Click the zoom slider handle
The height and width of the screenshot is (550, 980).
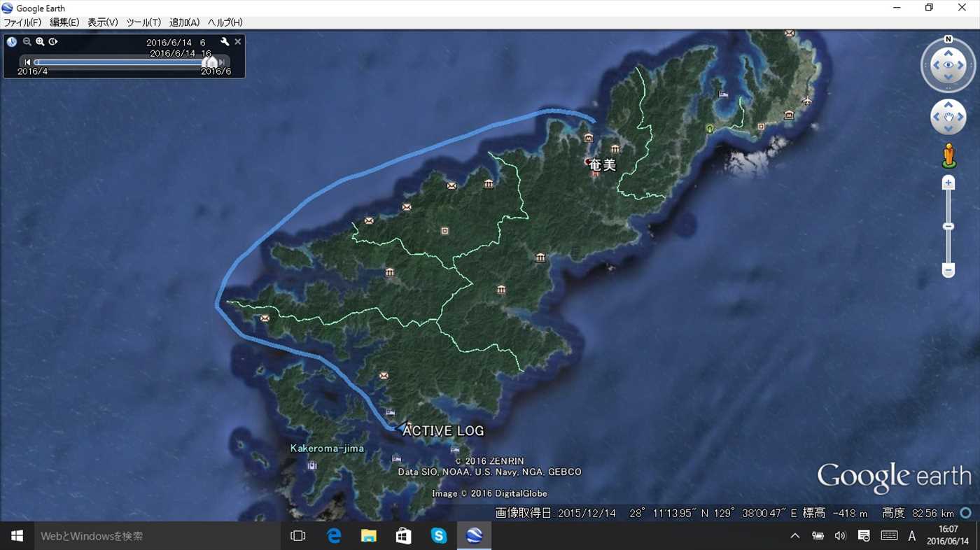(948, 227)
